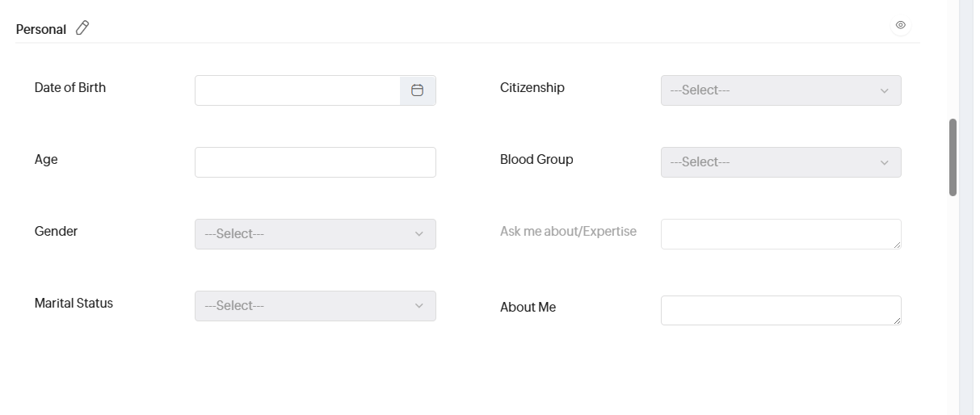Expand the Blood Group select menu
Image resolution: width=980 pixels, height=415 pixels.
[780, 162]
